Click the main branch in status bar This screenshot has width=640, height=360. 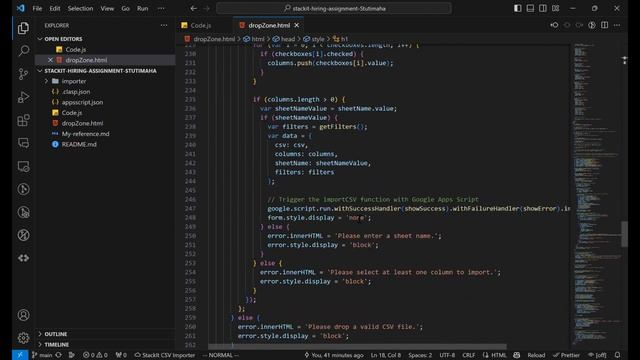[42, 355]
